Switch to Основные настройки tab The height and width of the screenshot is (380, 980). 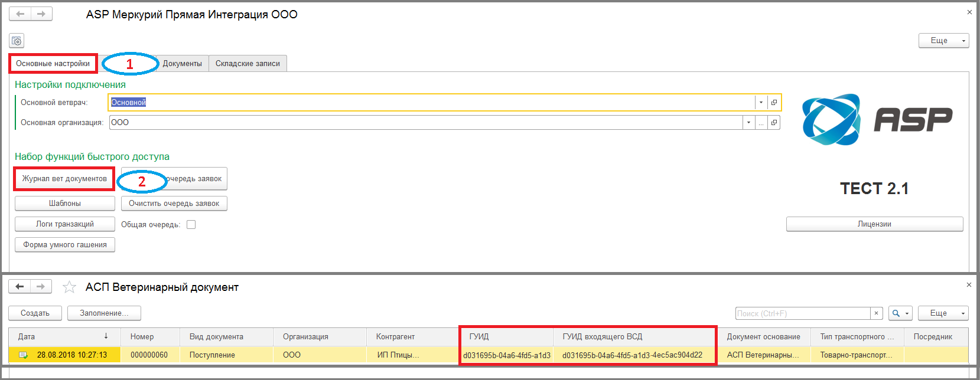click(x=53, y=63)
